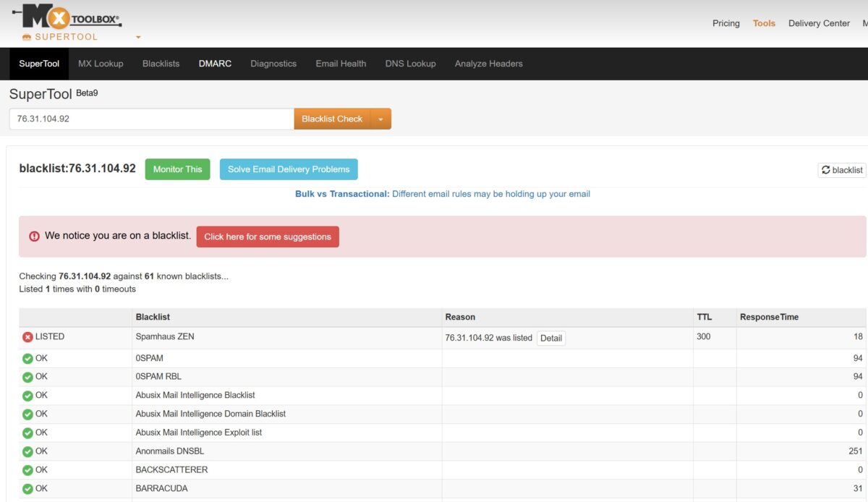Click the ResponseTime column header
The width and height of the screenshot is (868, 502).
pos(769,317)
